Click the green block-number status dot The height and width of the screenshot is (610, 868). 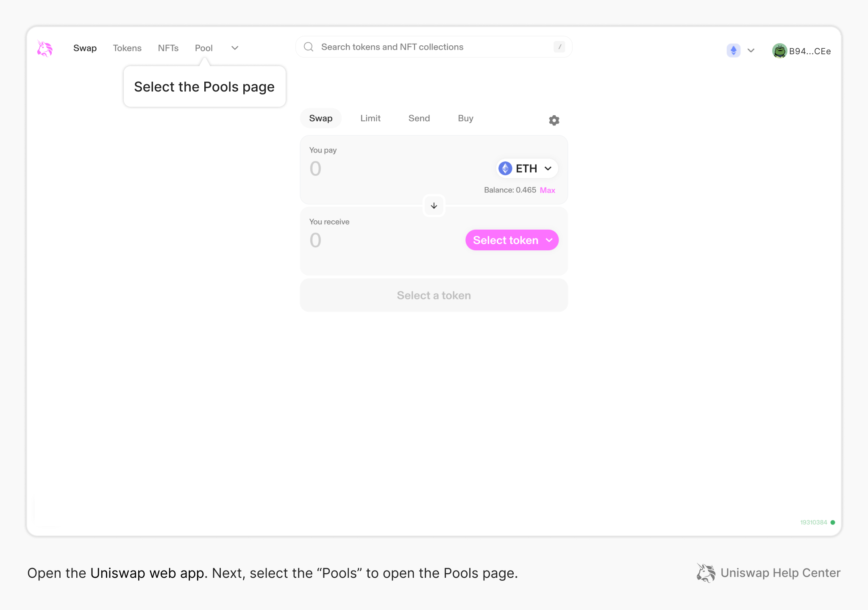click(833, 522)
